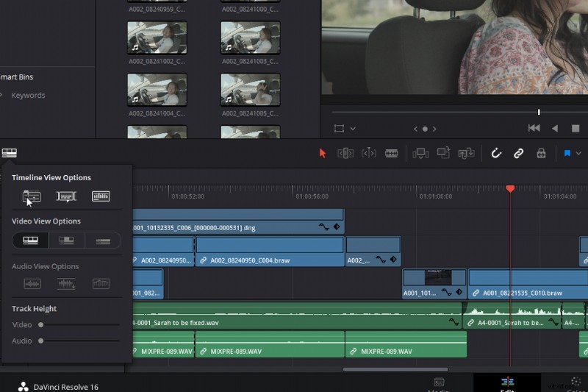The width and height of the screenshot is (588, 392).
Task: Add a blue flag to clip
Action: tap(567, 153)
